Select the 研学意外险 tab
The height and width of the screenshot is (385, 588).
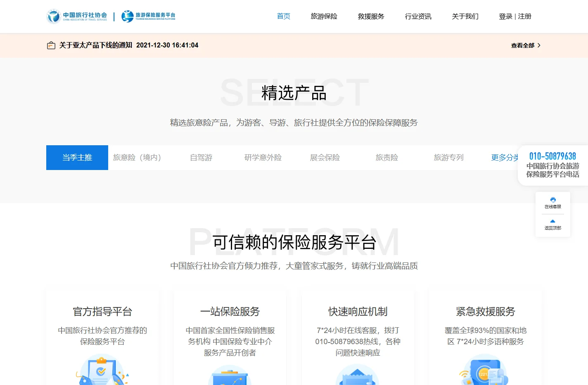pyautogui.click(x=263, y=158)
